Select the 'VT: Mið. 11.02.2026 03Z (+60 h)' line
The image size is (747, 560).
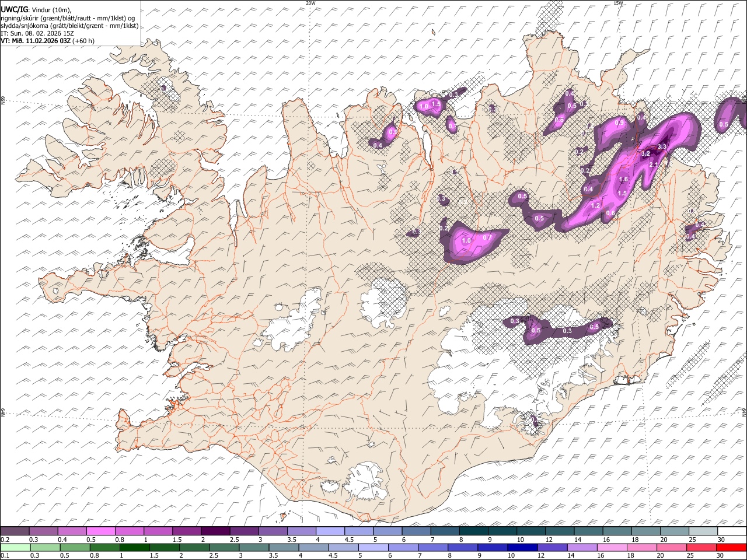[47, 41]
